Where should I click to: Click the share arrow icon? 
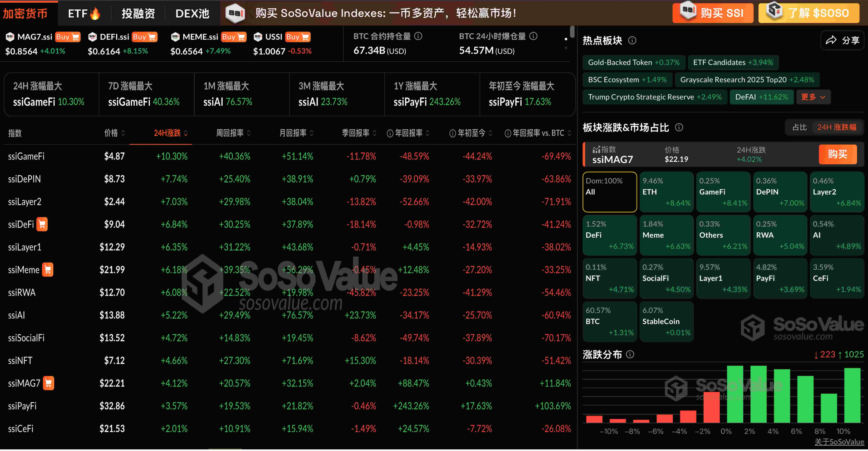point(831,40)
